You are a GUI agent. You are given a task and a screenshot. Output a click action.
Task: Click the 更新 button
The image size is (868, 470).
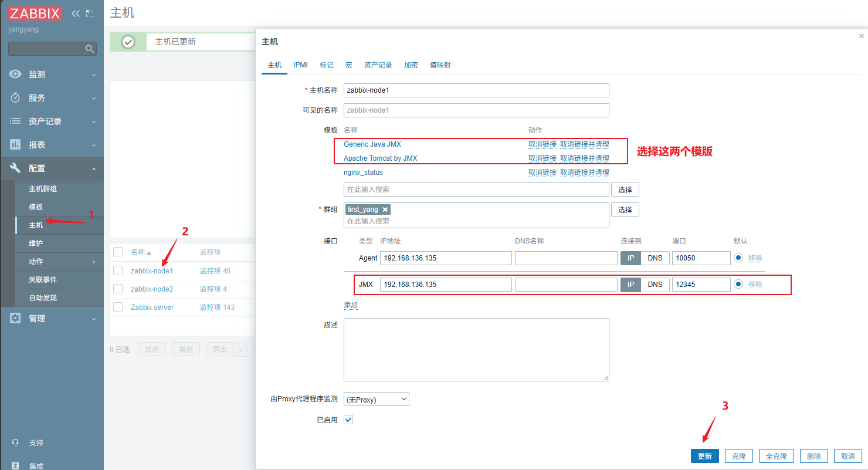704,456
